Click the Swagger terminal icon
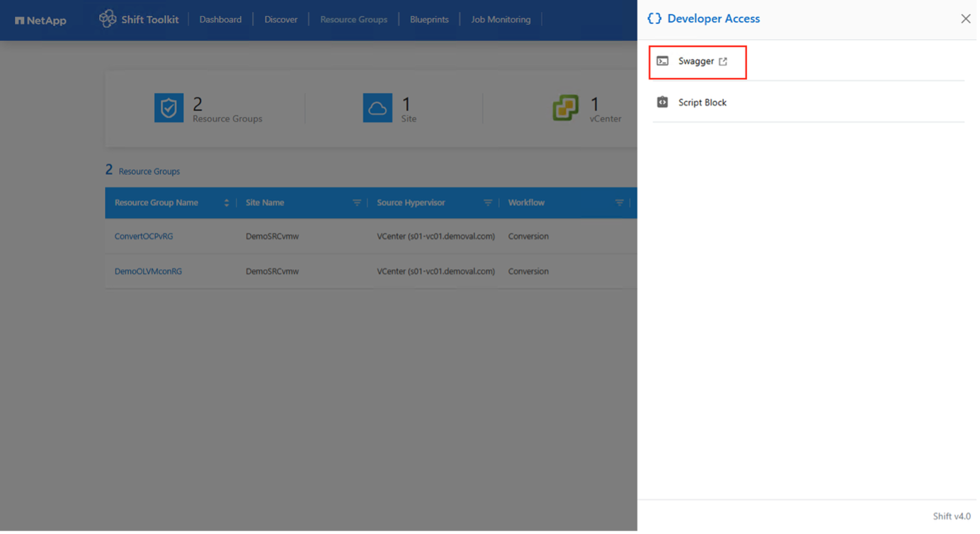The image size is (980, 534). coord(663,62)
